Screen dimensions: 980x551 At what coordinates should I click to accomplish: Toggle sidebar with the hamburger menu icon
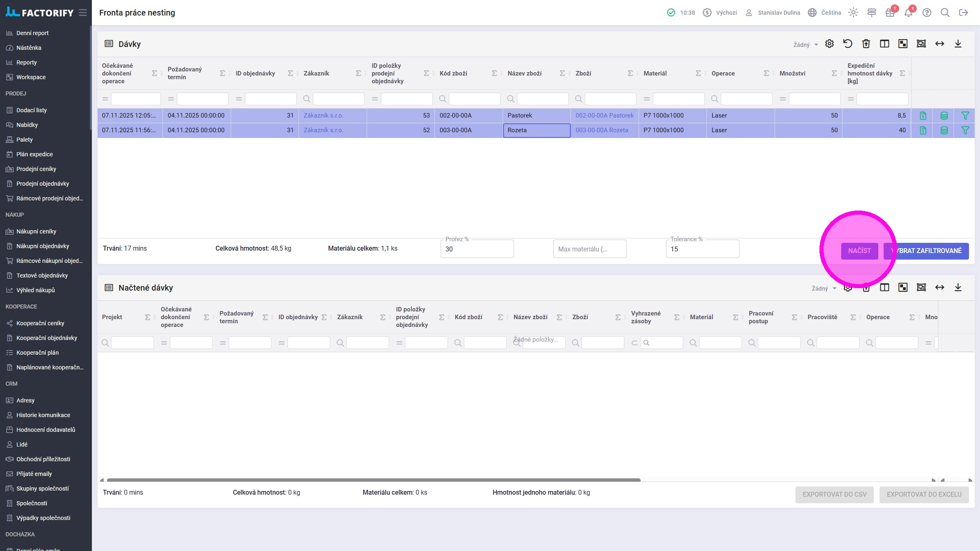coord(83,13)
